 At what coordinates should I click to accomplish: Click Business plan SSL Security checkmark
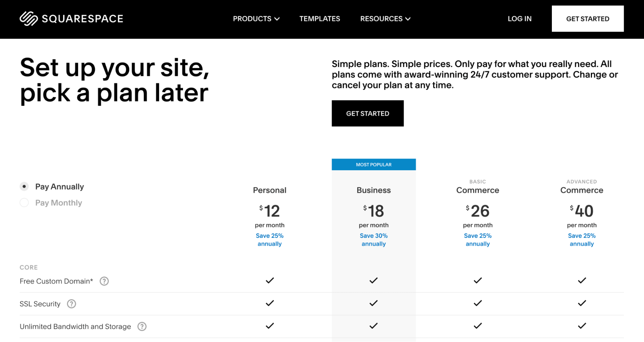373,303
